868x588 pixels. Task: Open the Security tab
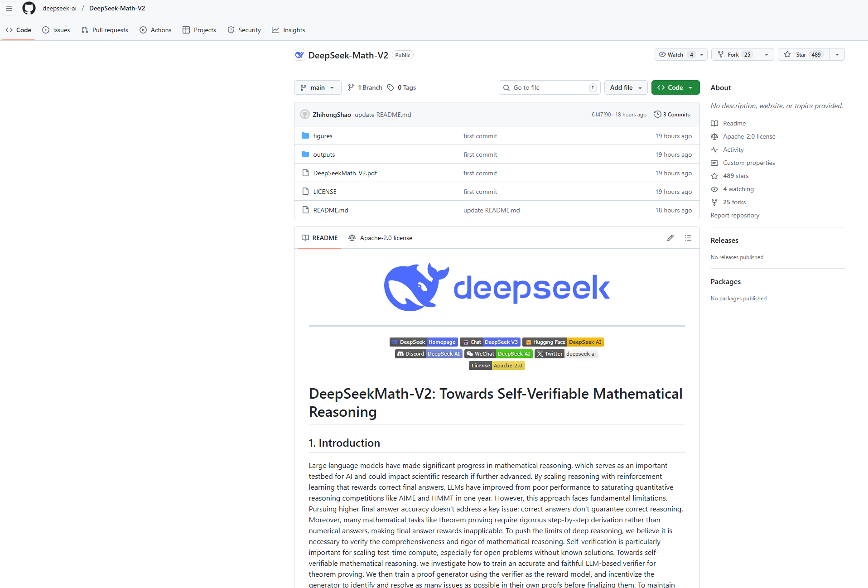[244, 30]
